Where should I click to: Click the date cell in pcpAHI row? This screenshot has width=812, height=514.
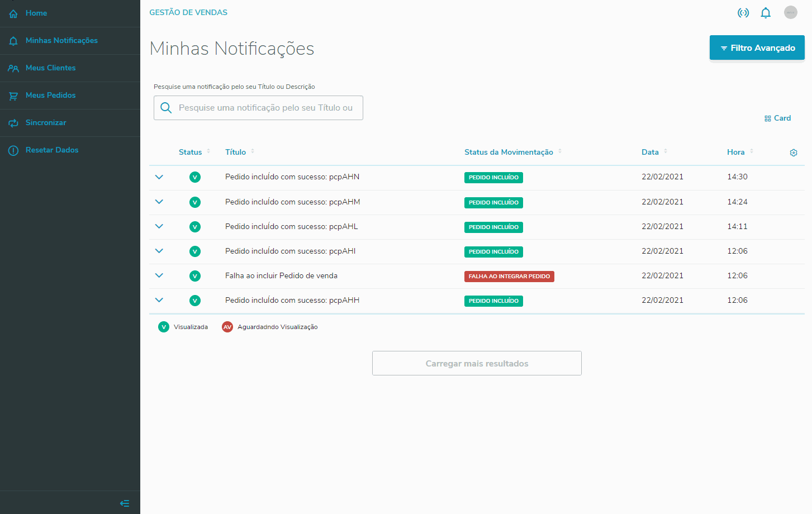(x=662, y=251)
